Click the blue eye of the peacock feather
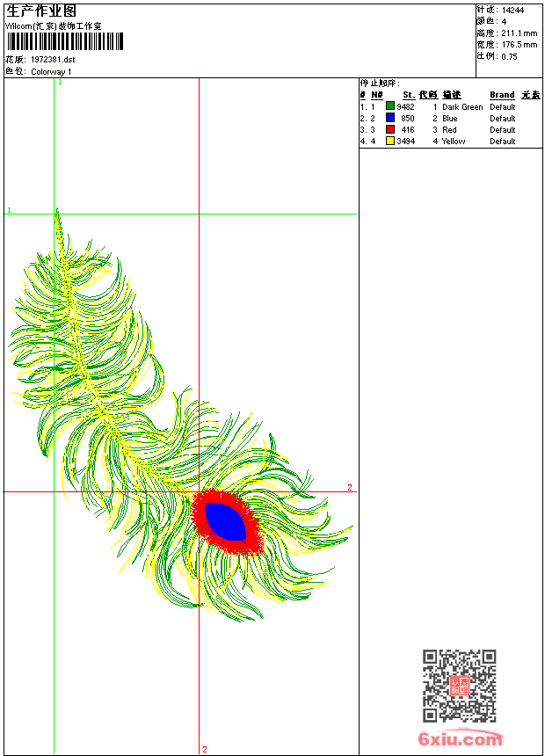 [x=224, y=520]
